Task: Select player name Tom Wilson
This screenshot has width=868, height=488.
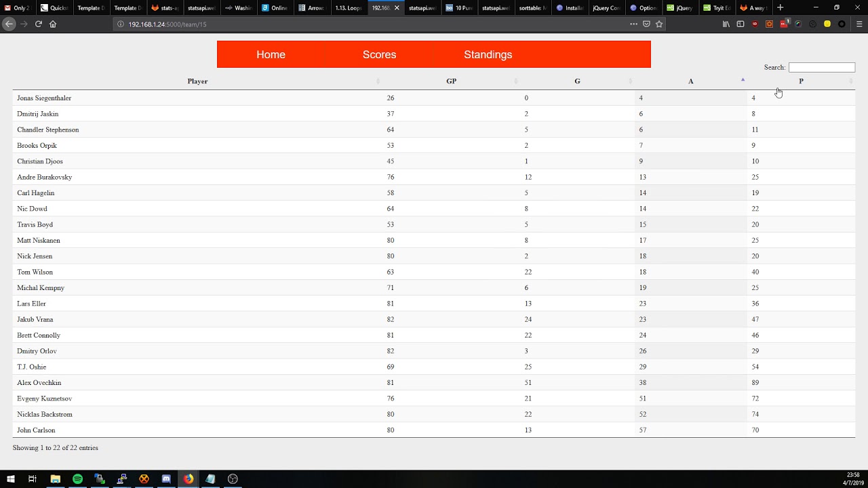Action: 35,272
